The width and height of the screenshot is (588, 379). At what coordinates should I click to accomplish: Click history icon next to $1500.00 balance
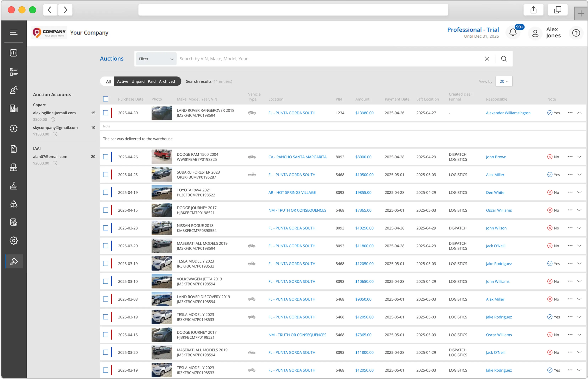coord(55,134)
